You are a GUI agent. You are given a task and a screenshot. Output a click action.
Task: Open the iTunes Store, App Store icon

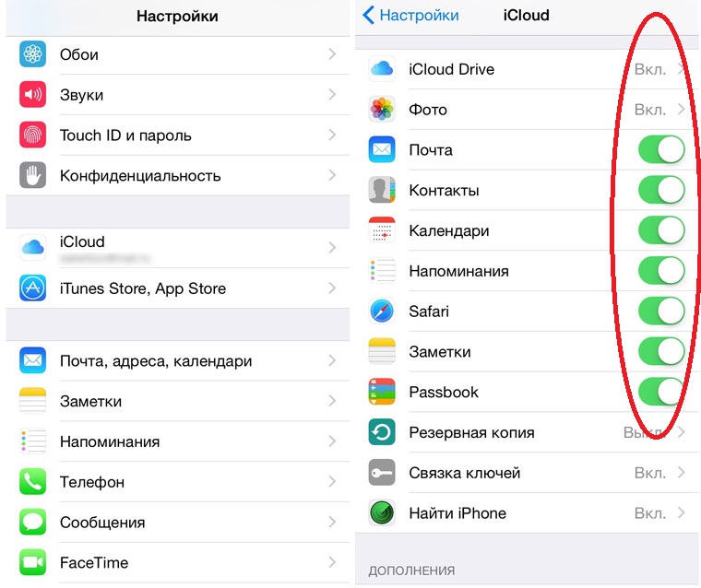(32, 288)
